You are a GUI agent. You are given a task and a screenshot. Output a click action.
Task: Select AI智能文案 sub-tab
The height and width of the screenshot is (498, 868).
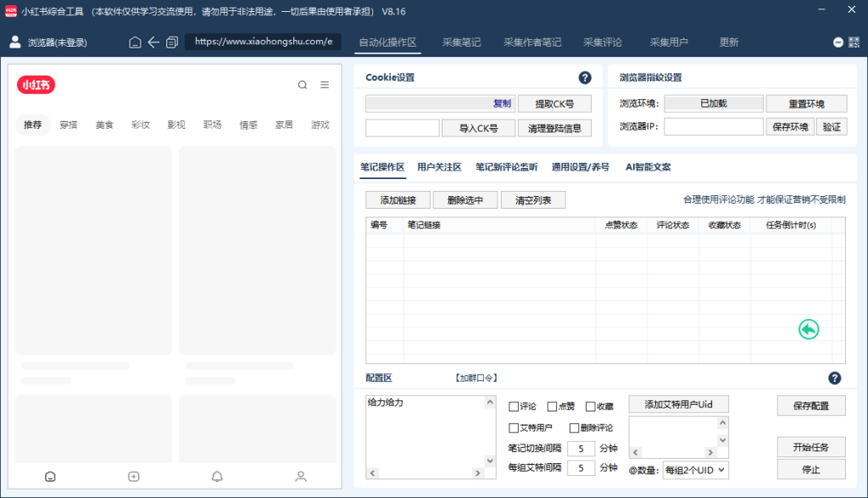tap(648, 167)
